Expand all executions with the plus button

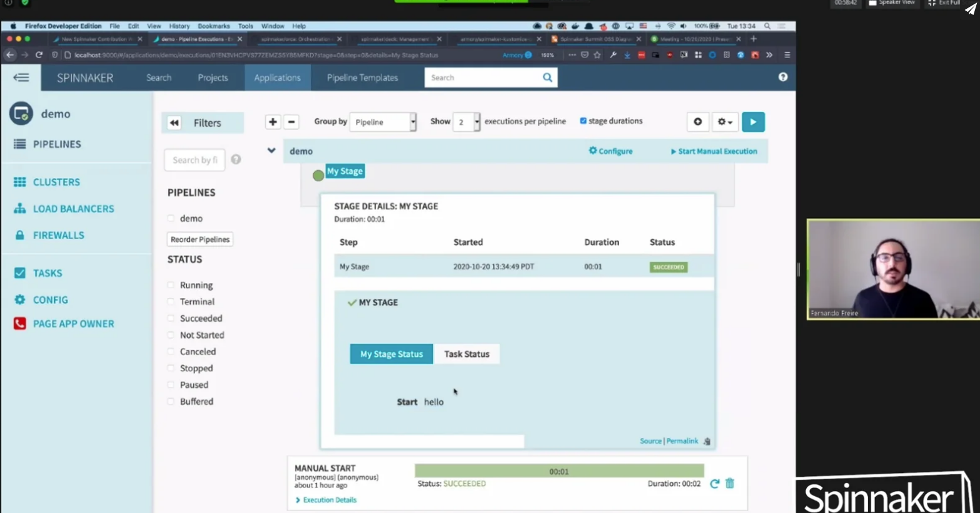[273, 122]
